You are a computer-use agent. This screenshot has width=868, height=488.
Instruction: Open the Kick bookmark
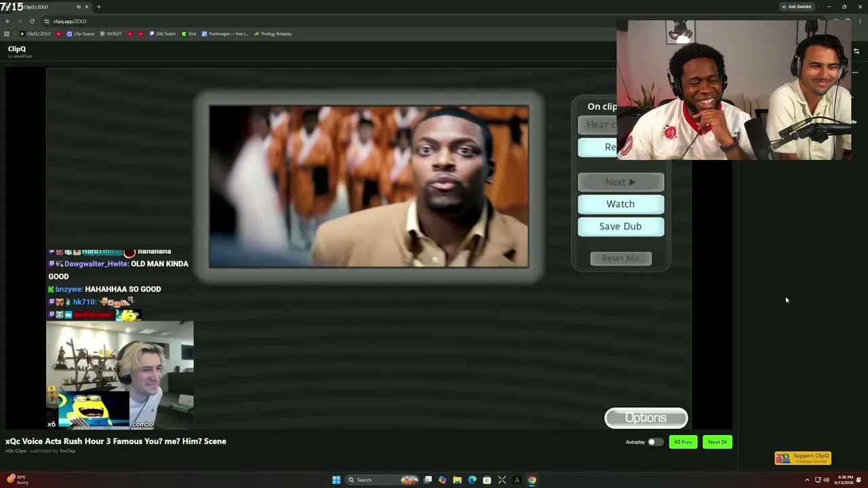(189, 34)
